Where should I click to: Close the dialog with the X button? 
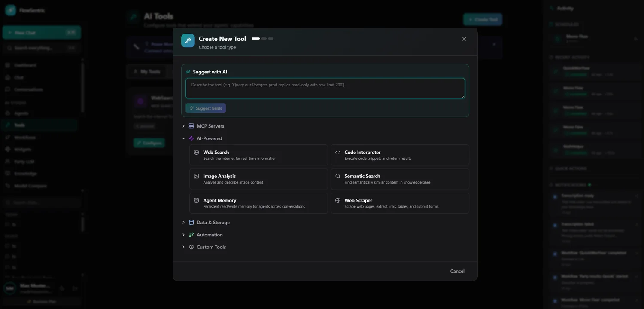[x=464, y=39]
